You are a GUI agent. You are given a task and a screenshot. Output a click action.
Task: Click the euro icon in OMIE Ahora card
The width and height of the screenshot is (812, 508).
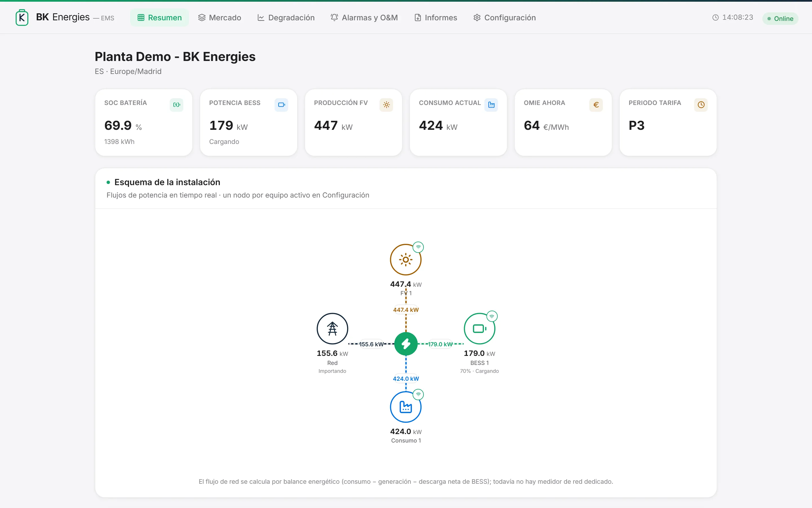(x=596, y=105)
